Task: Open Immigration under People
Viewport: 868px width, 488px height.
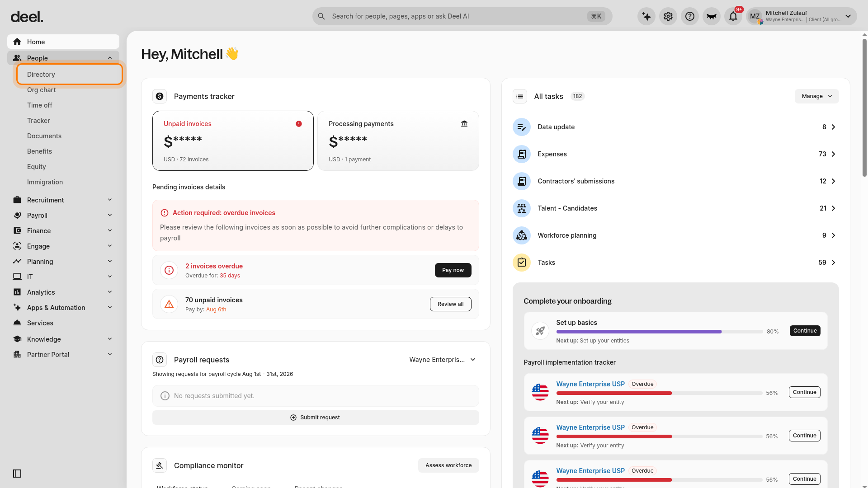Action: [45, 182]
